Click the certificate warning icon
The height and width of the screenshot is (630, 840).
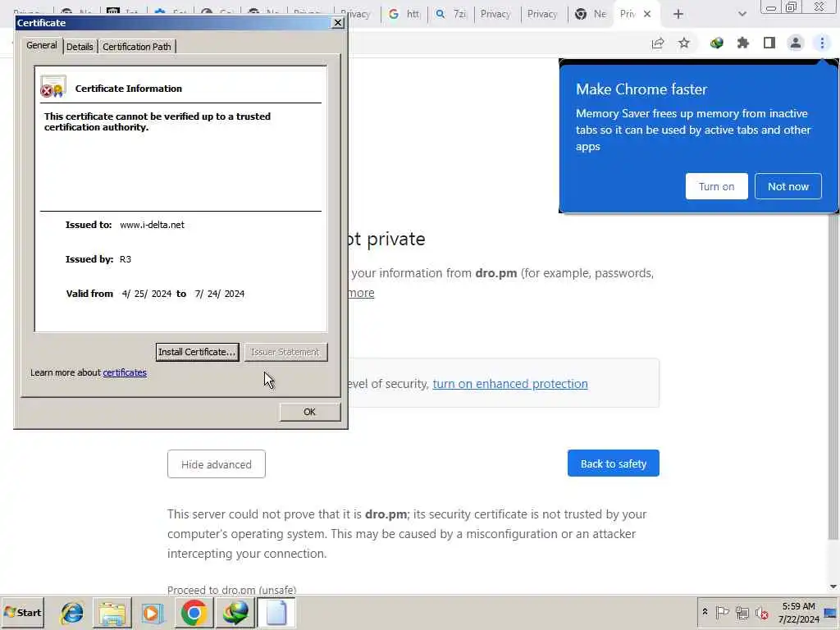pos(53,87)
